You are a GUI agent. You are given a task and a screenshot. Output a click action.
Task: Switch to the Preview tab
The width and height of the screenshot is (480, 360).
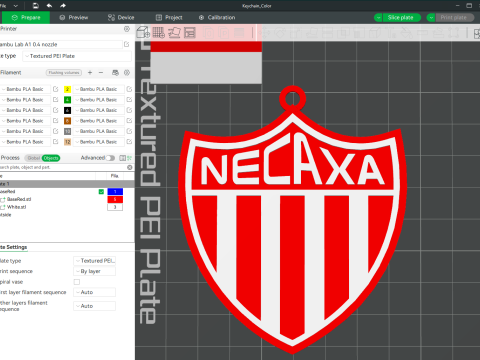tap(74, 17)
